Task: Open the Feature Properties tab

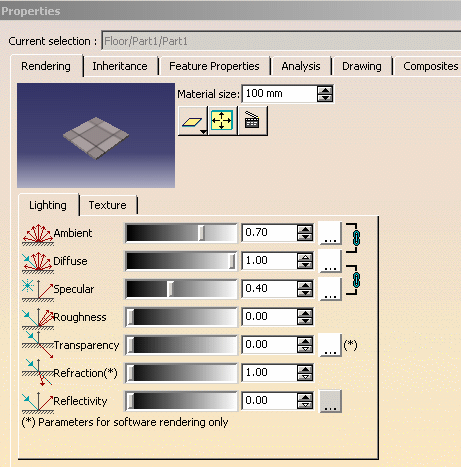Action: [x=214, y=66]
